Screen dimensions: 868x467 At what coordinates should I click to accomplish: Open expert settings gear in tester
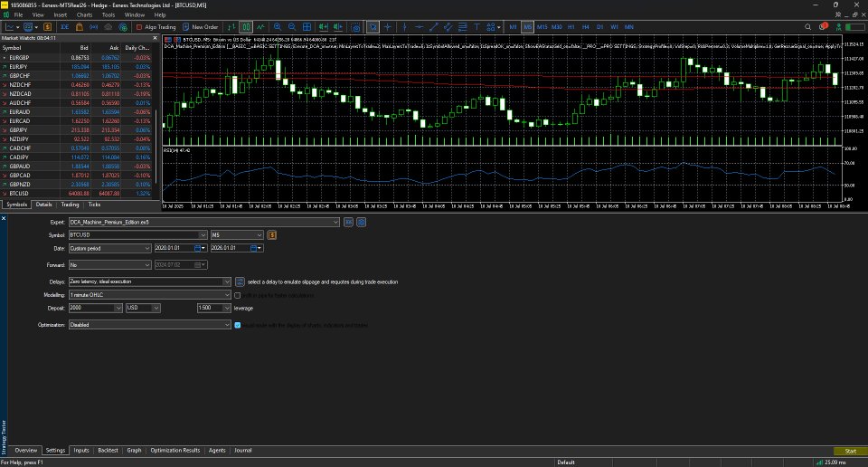[x=361, y=222]
